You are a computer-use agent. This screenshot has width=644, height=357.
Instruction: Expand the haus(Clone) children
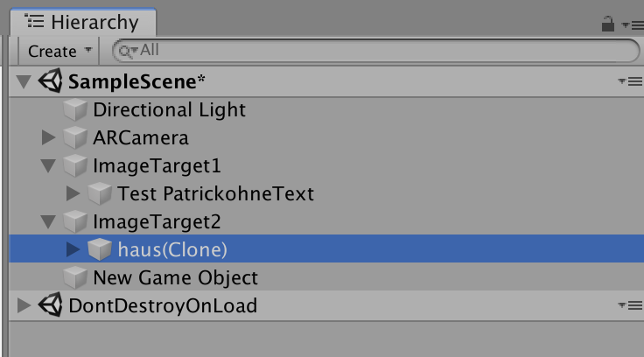click(x=73, y=249)
